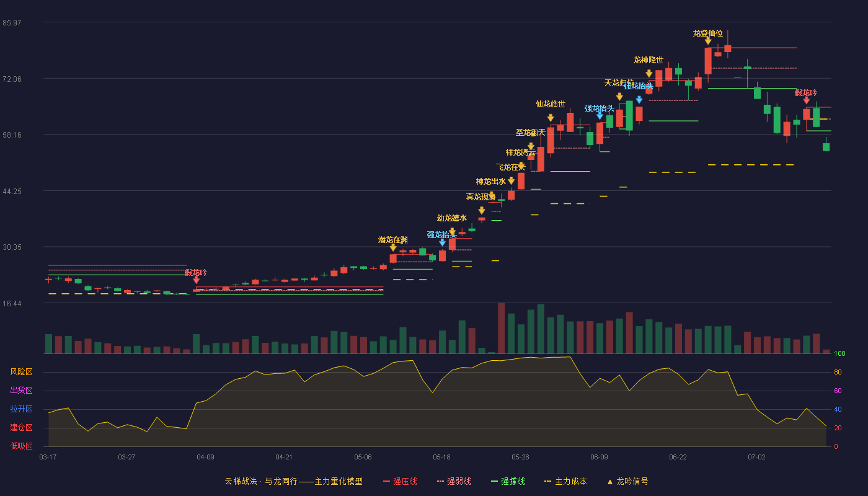Screen dimensions: 868x496
Task: Toggle the 强撑线 legend series
Action: point(508,481)
